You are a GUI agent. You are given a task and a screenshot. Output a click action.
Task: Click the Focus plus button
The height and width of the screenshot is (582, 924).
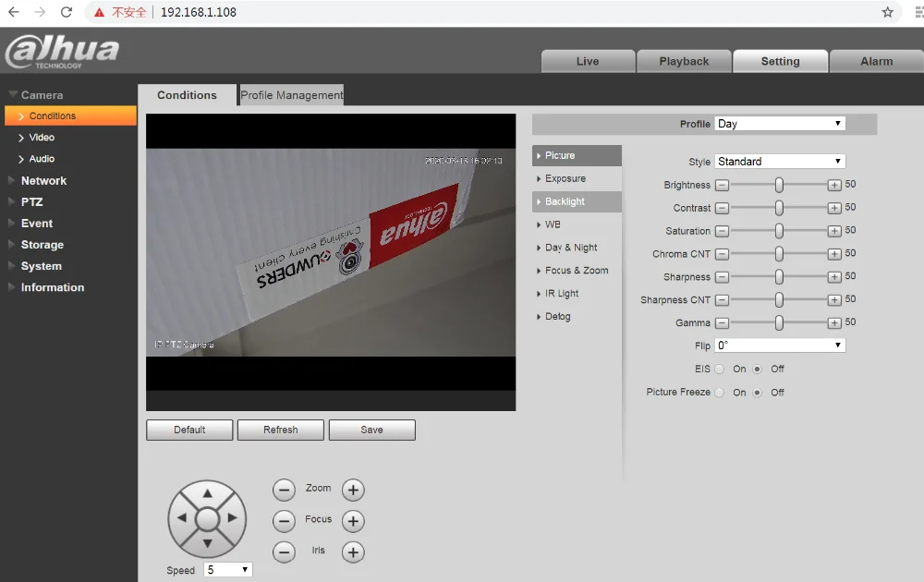[x=353, y=521]
